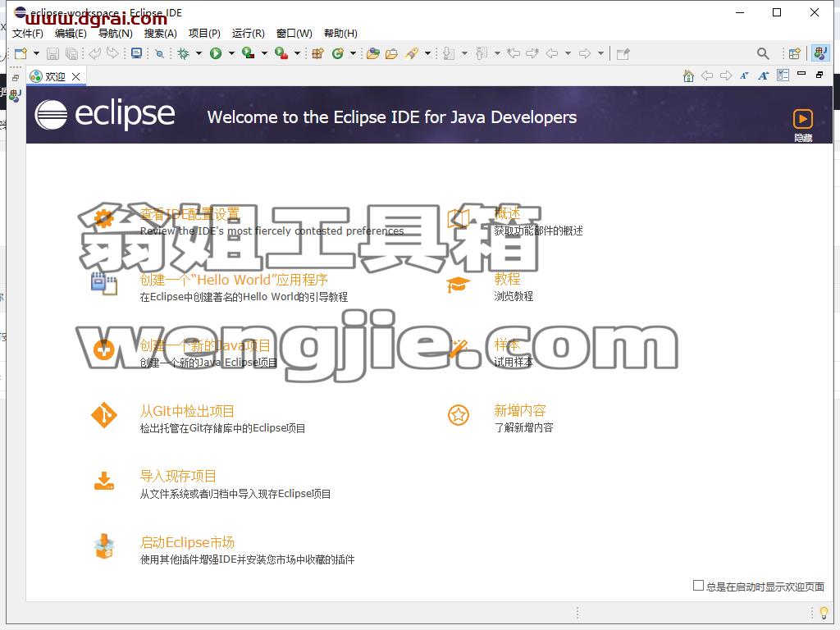Select the Java perspective icon
Image resolution: width=840 pixels, height=630 pixels.
click(x=820, y=53)
